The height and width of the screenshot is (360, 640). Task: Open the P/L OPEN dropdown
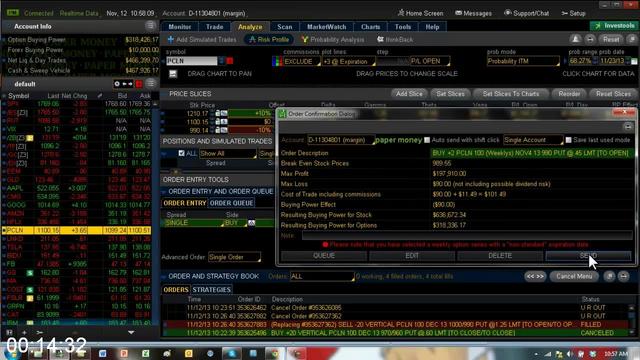tap(430, 61)
